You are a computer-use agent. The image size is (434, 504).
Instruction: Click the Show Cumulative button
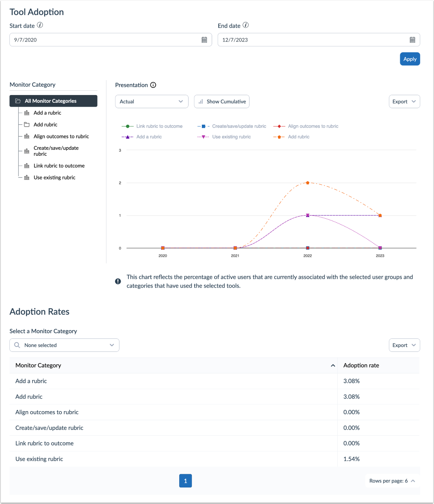tap(221, 101)
